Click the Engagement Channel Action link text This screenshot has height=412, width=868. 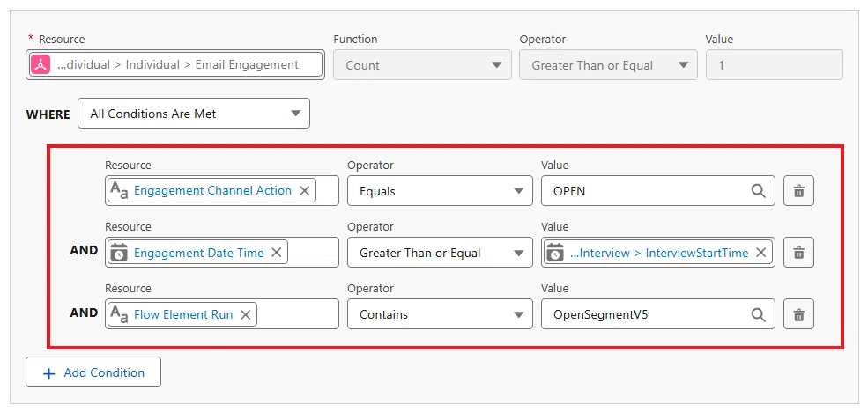(212, 191)
